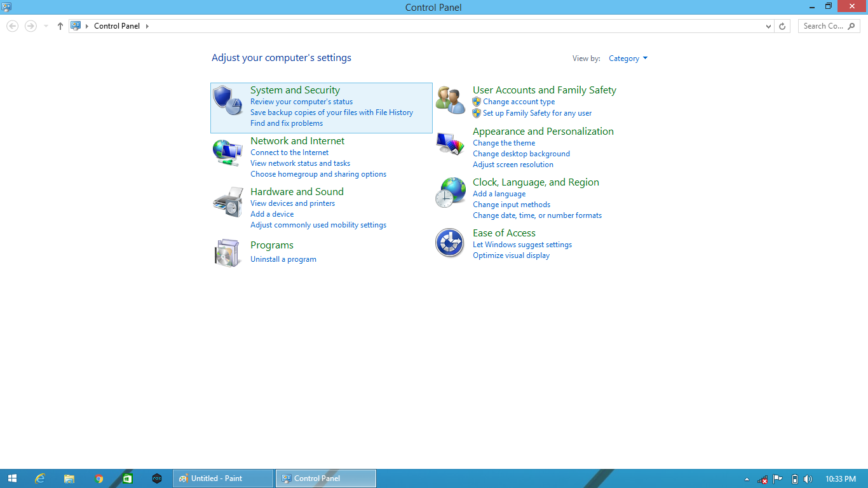
Task: Click Change account type
Action: (x=519, y=102)
